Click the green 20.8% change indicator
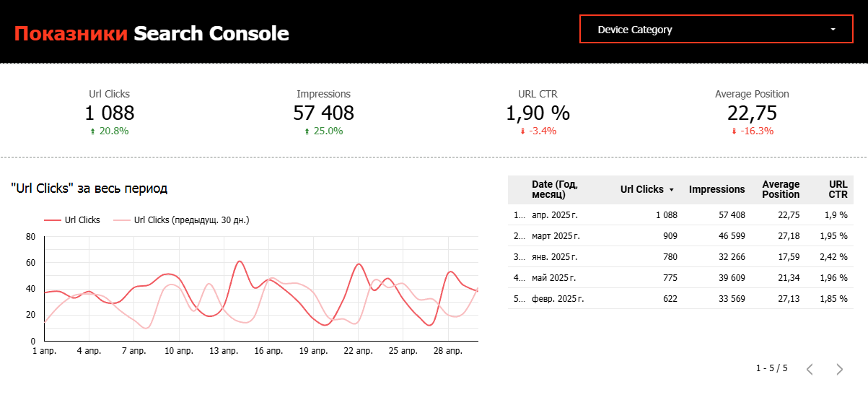868x395 pixels. coord(110,131)
